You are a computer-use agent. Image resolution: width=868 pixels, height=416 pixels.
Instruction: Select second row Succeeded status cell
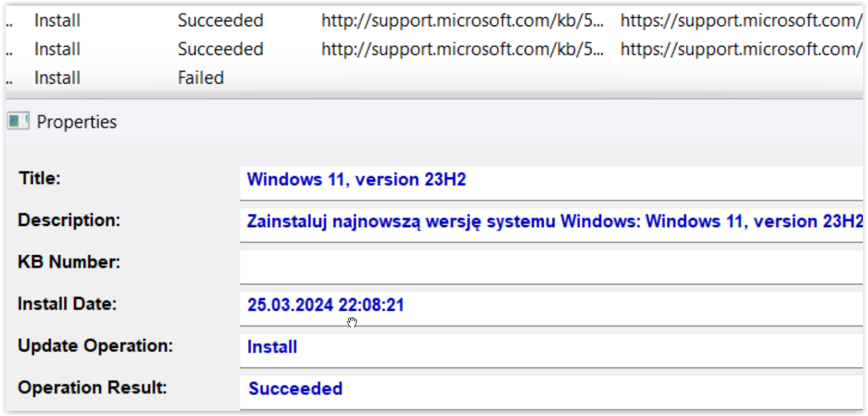pos(220,49)
